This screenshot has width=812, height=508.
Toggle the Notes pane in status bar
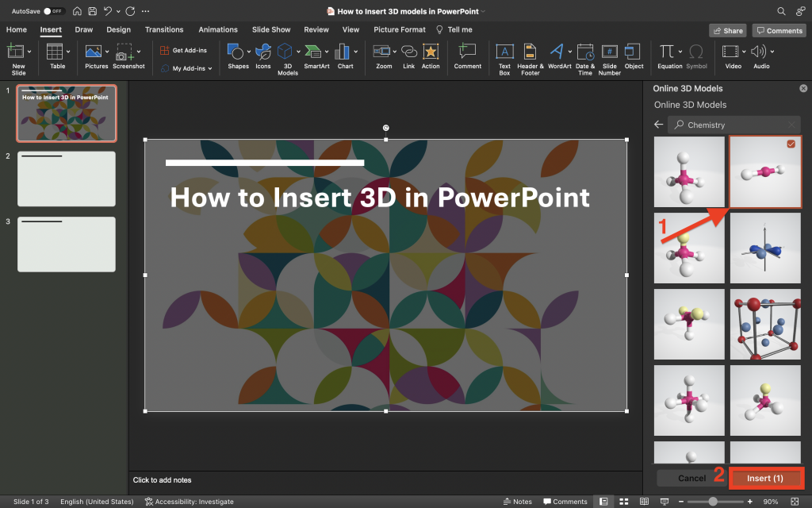tap(518, 501)
